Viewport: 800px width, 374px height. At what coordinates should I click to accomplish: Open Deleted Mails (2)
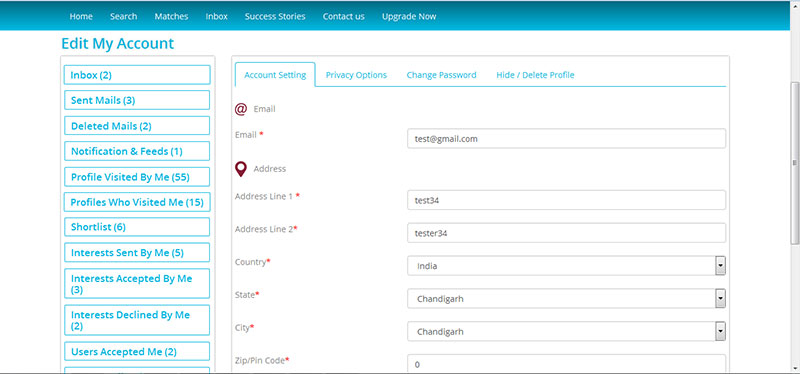137,126
